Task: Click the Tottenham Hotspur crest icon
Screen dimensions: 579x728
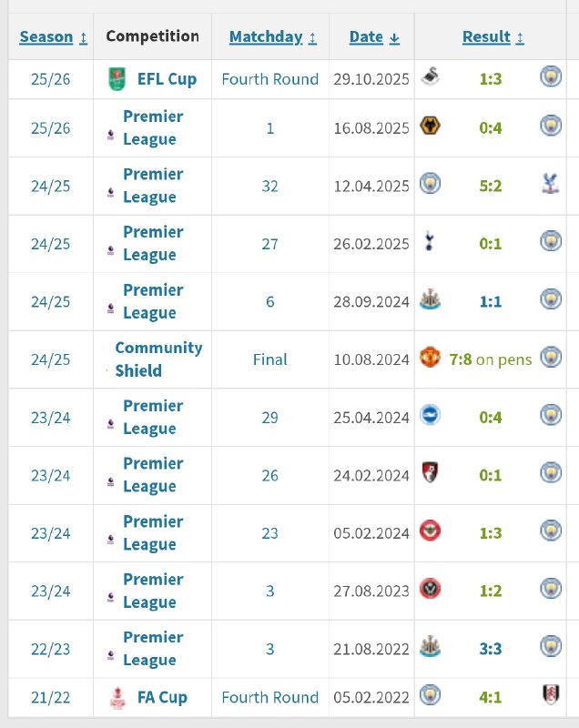Action: (430, 243)
